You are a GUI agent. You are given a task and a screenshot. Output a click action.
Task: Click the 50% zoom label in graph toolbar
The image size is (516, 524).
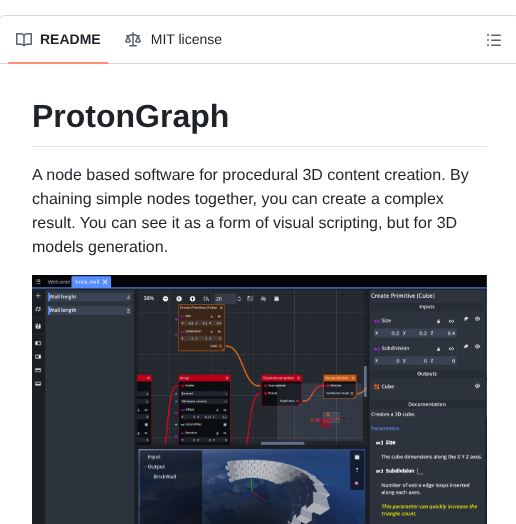coord(149,298)
